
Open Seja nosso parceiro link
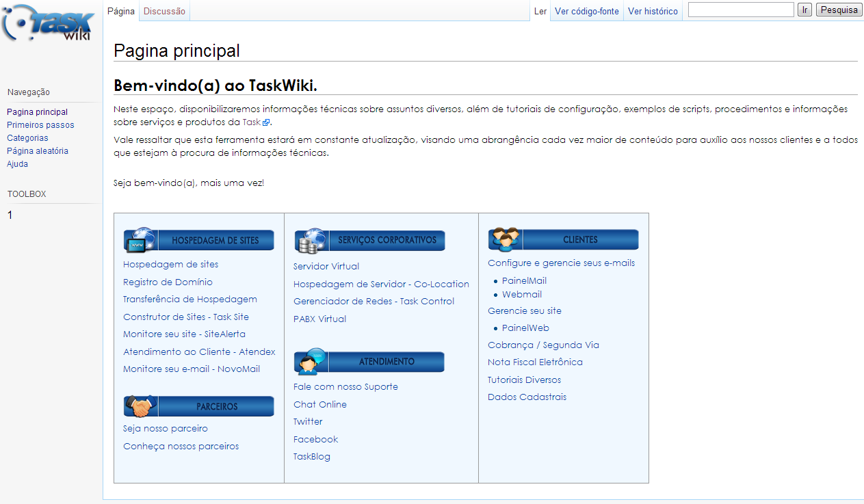pyautogui.click(x=166, y=428)
